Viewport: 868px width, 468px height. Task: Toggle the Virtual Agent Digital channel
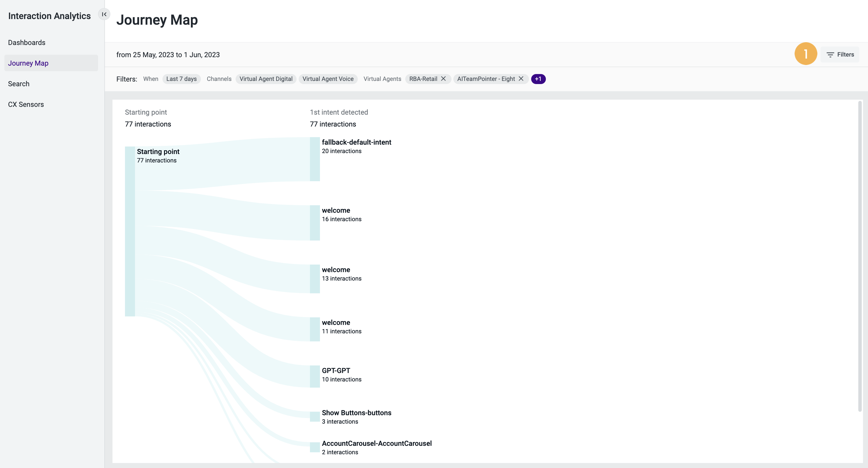coord(266,79)
